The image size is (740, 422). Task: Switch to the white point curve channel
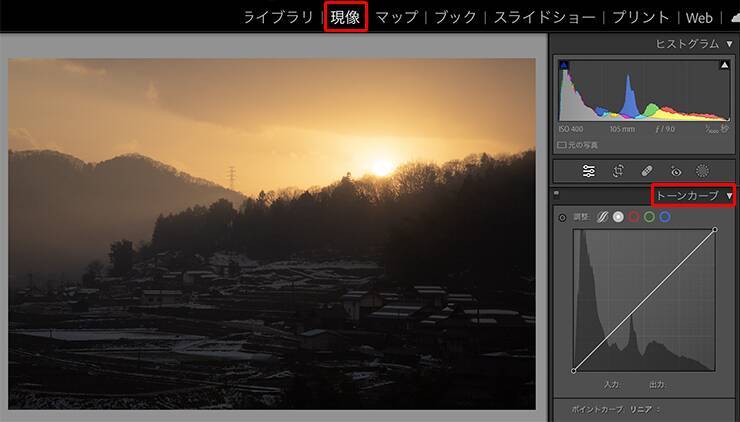click(x=618, y=217)
